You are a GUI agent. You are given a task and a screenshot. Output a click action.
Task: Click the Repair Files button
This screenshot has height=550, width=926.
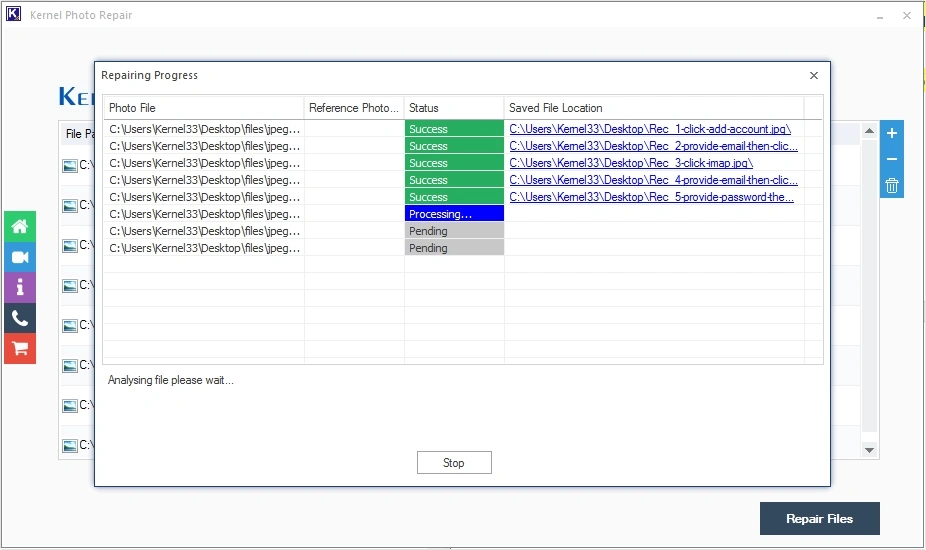click(819, 519)
